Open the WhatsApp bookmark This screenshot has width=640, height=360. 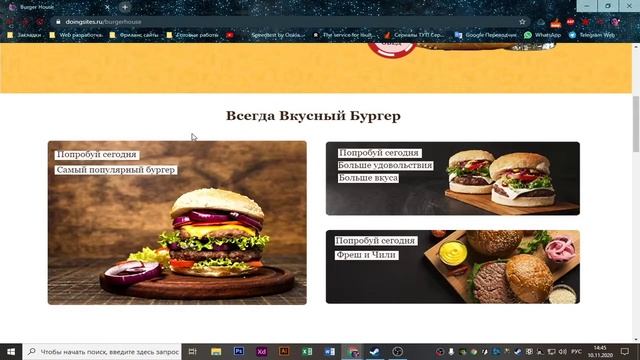pyautogui.click(x=542, y=35)
